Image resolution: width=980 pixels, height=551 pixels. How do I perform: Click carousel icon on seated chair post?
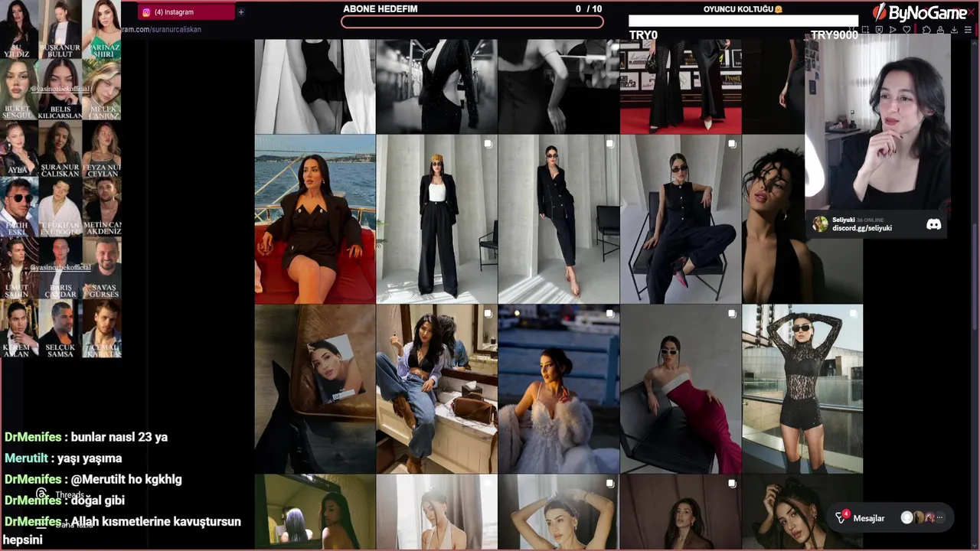click(732, 144)
